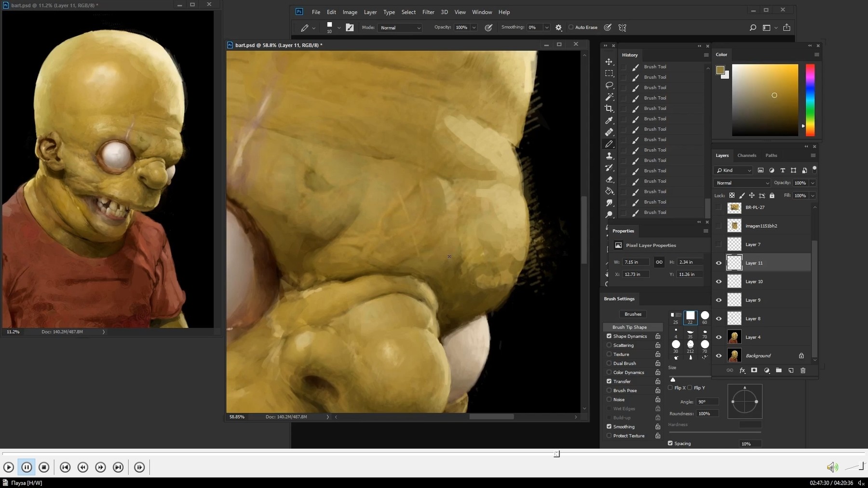This screenshot has width=868, height=488.
Task: Select the Paint Bucket tool
Action: (609, 191)
